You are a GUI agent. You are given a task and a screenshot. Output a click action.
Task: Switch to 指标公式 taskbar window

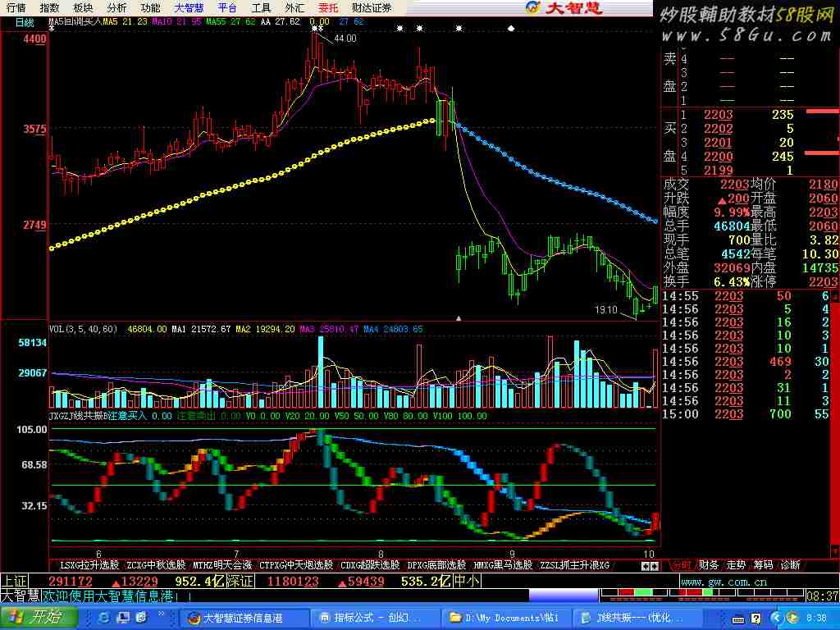pyautogui.click(x=375, y=619)
